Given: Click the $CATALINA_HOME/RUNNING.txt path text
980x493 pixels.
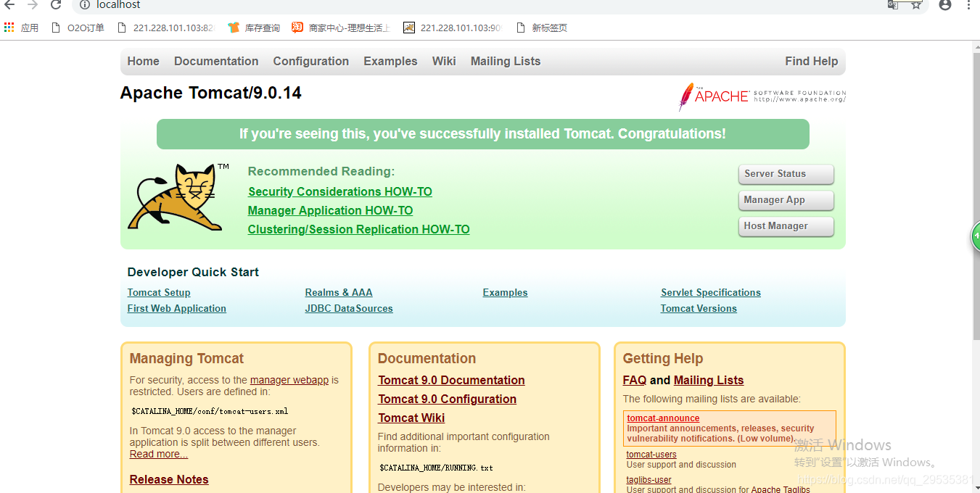Looking at the screenshot, I should tap(436, 468).
